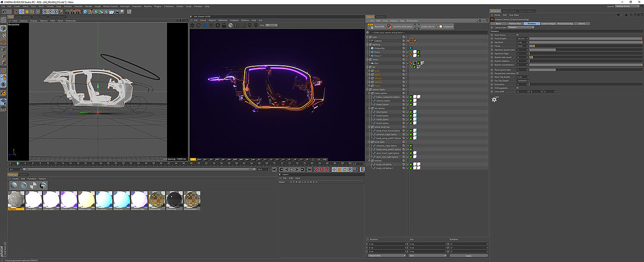Select the OctGlossy material thumbnail
This screenshot has width=644, height=262.
pyautogui.click(x=174, y=200)
